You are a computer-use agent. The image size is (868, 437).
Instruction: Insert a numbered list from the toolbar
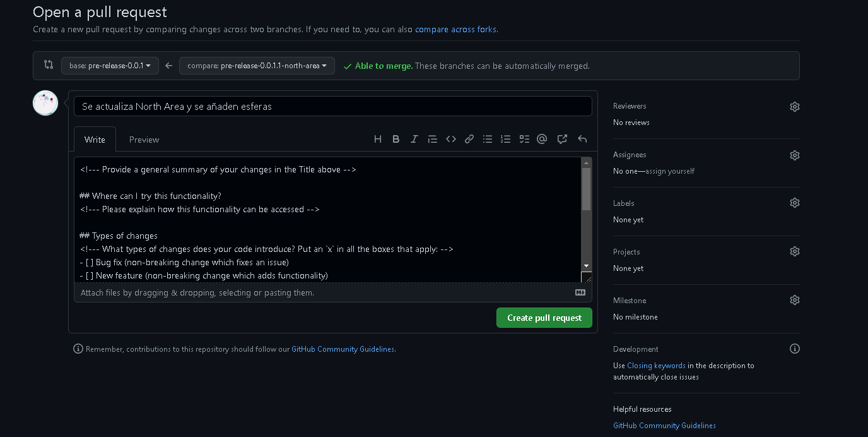(x=505, y=139)
